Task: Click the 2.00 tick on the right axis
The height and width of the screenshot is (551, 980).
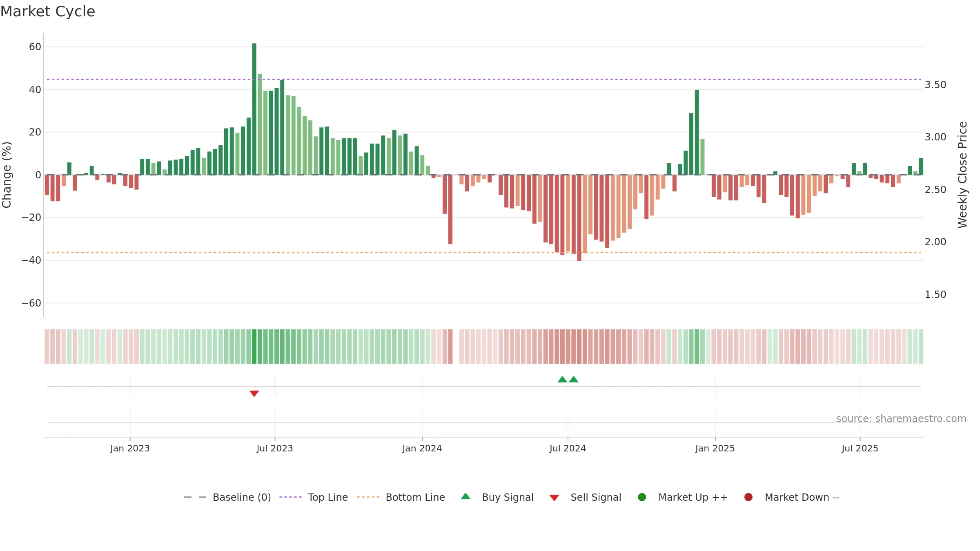Action: point(935,242)
